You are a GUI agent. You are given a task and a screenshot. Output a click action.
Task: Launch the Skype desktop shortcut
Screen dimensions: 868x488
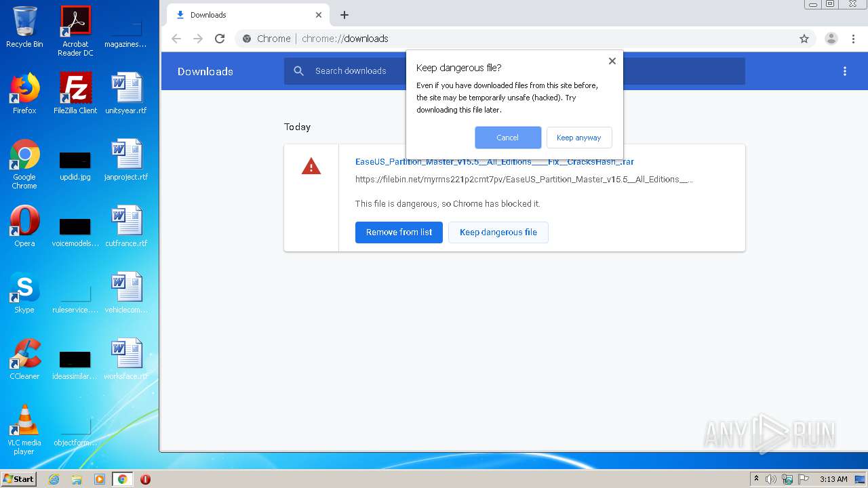click(24, 292)
